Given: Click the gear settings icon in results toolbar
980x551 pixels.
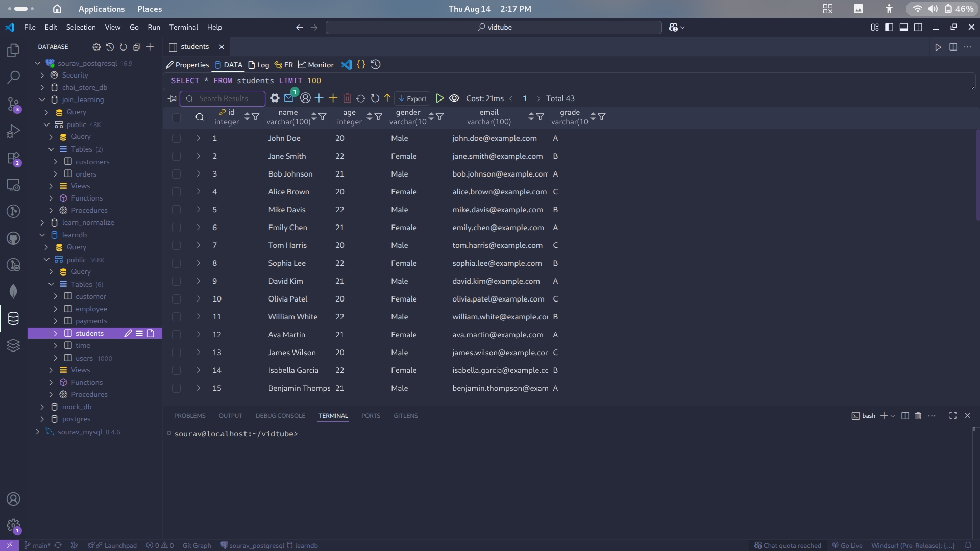Looking at the screenshot, I should (275, 98).
